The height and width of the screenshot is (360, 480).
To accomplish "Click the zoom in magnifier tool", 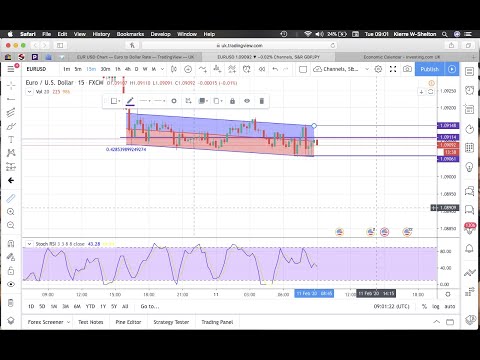I will (x=11, y=212).
